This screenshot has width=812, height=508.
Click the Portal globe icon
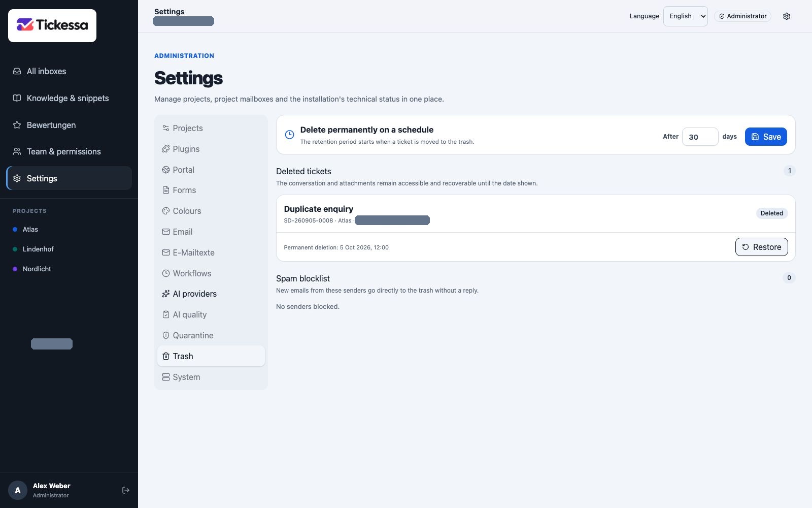click(166, 170)
